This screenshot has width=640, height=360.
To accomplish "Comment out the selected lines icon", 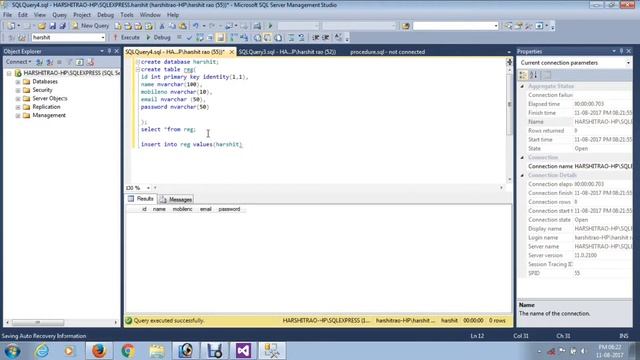I will 291,38.
